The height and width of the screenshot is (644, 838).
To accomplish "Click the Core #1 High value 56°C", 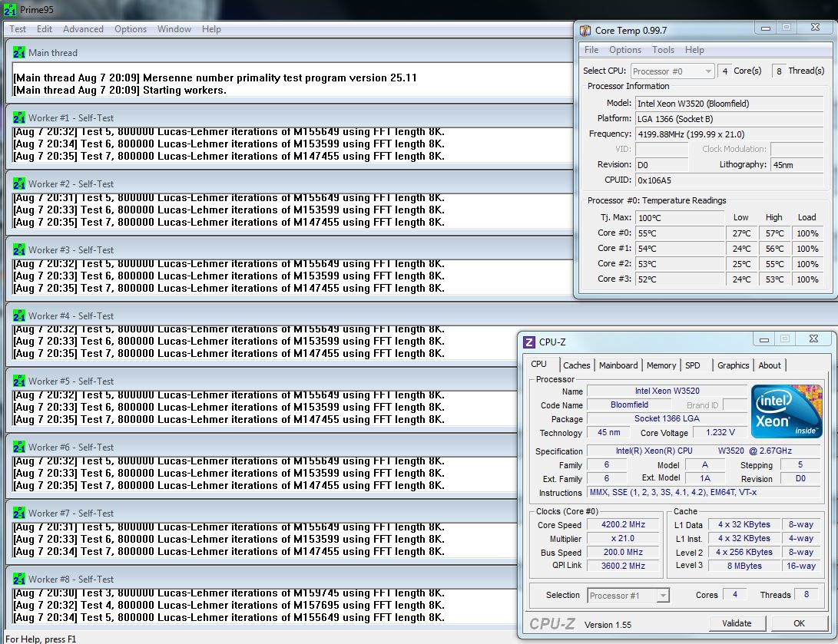I will (774, 249).
